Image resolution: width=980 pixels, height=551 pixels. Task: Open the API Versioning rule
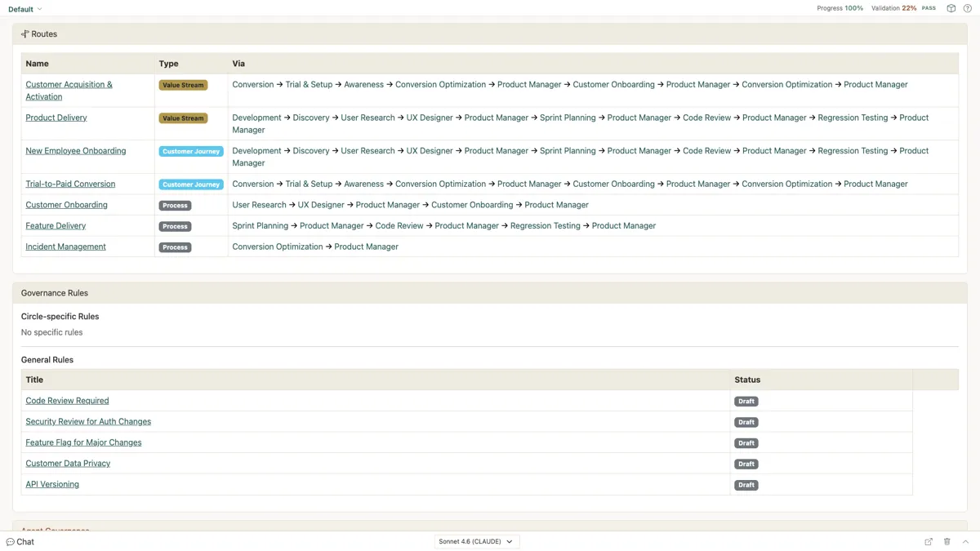[x=52, y=484]
